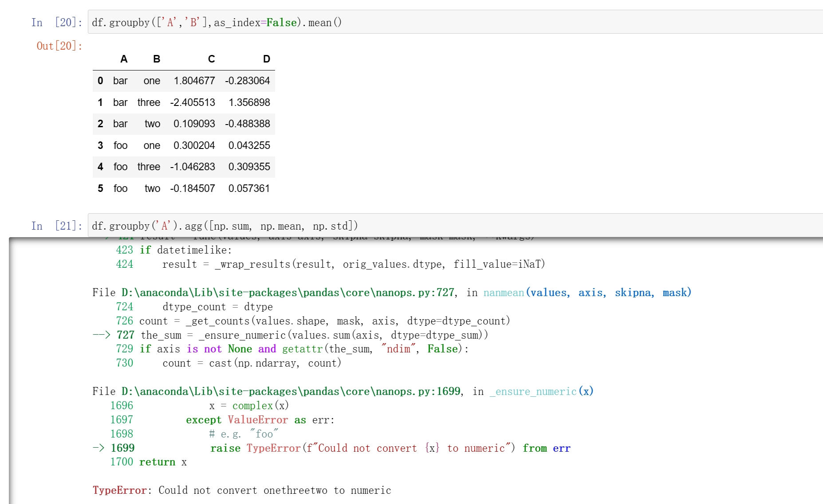Select row index 0 in the table
The width and height of the screenshot is (823, 504).
click(100, 81)
